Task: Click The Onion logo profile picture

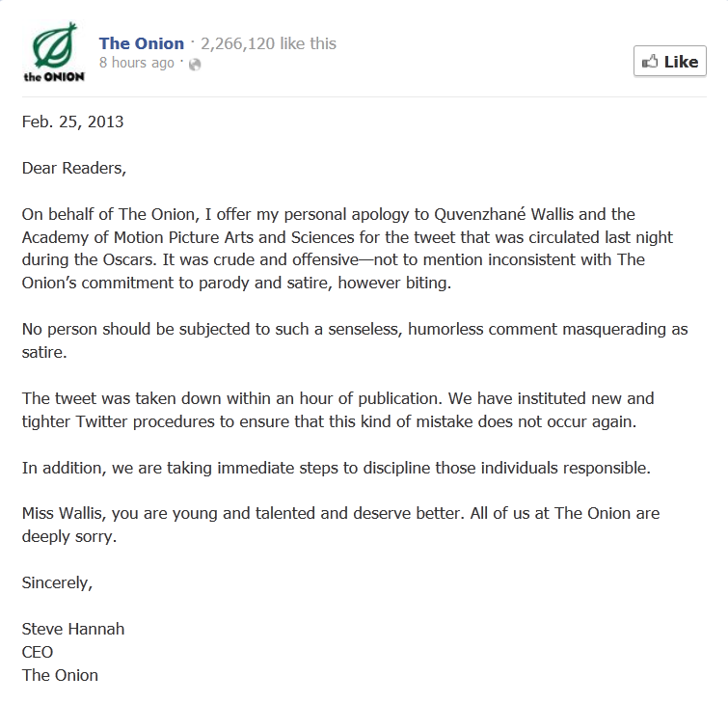Action: [x=54, y=51]
